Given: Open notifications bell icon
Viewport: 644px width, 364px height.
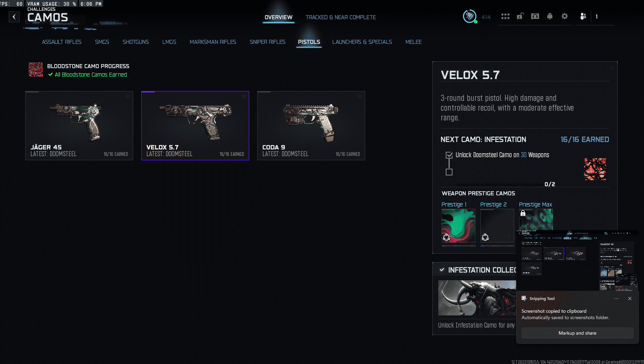Looking at the screenshot, I should coord(550,16).
